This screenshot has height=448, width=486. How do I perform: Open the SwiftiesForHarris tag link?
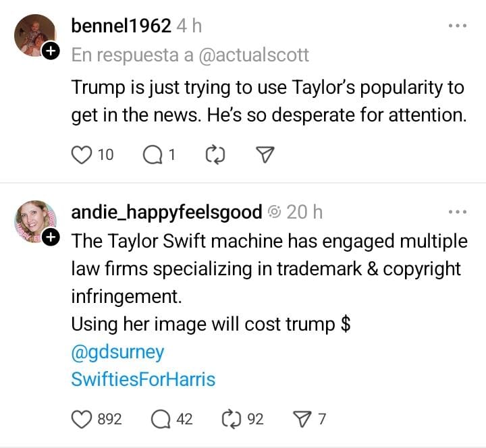[x=143, y=379]
